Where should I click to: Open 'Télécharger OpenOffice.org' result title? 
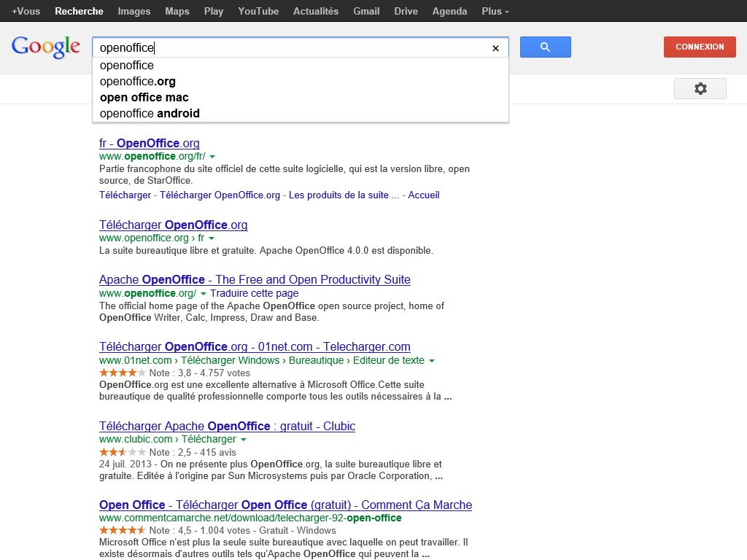(x=174, y=225)
